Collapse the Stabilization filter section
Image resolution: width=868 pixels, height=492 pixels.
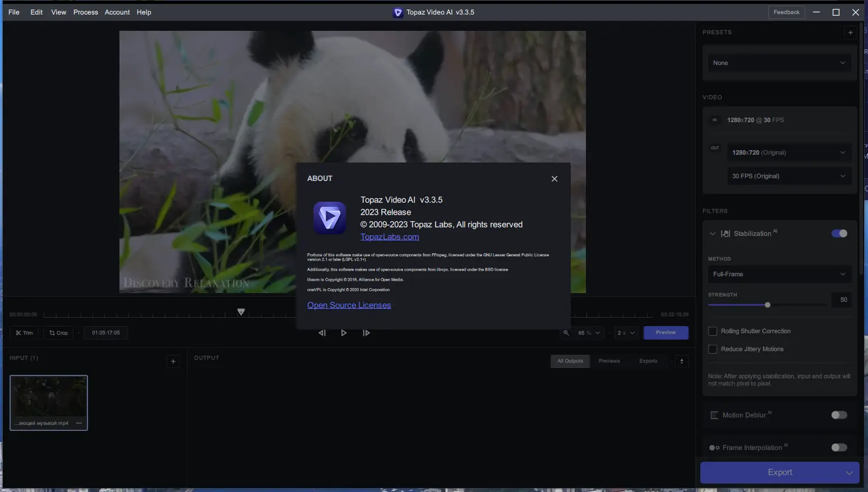coord(713,234)
